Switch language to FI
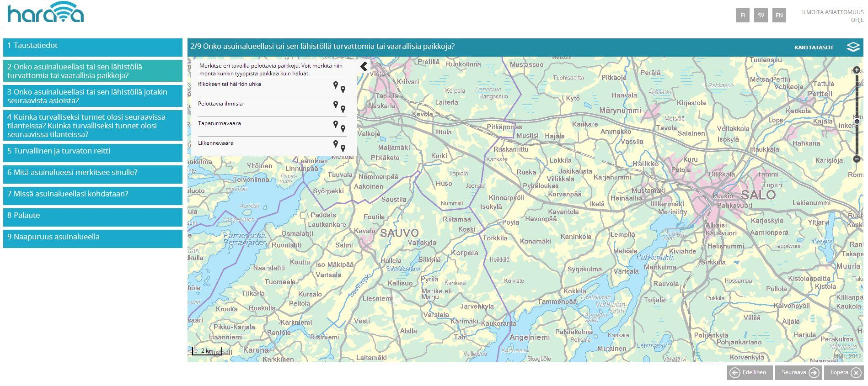The width and height of the screenshot is (868, 386). [x=743, y=15]
